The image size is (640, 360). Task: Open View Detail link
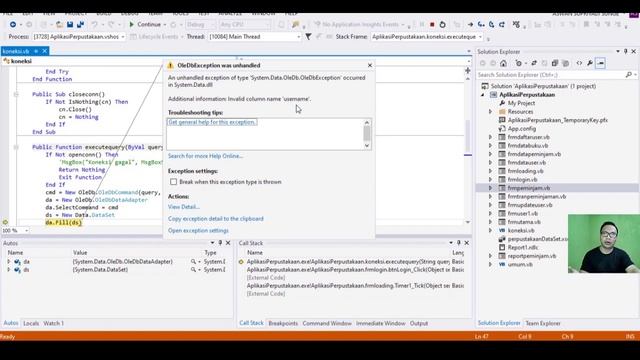[x=184, y=207]
